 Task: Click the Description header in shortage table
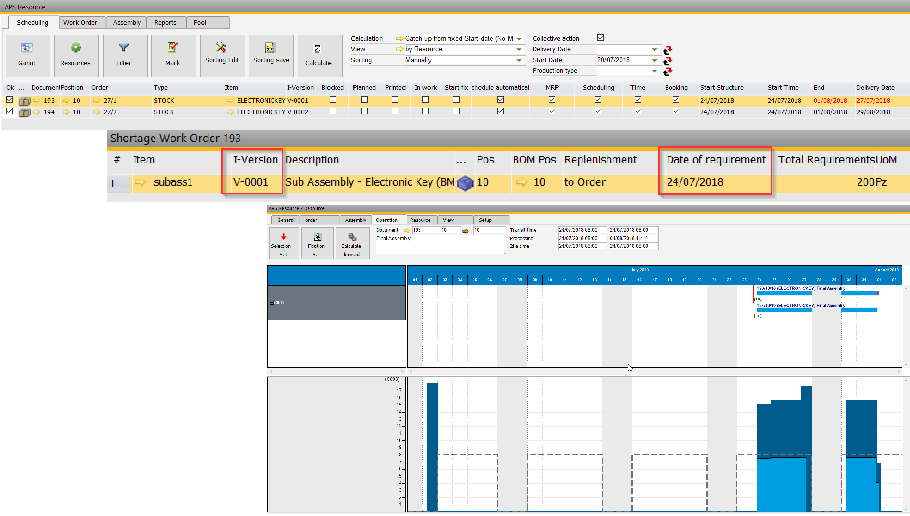click(x=312, y=160)
